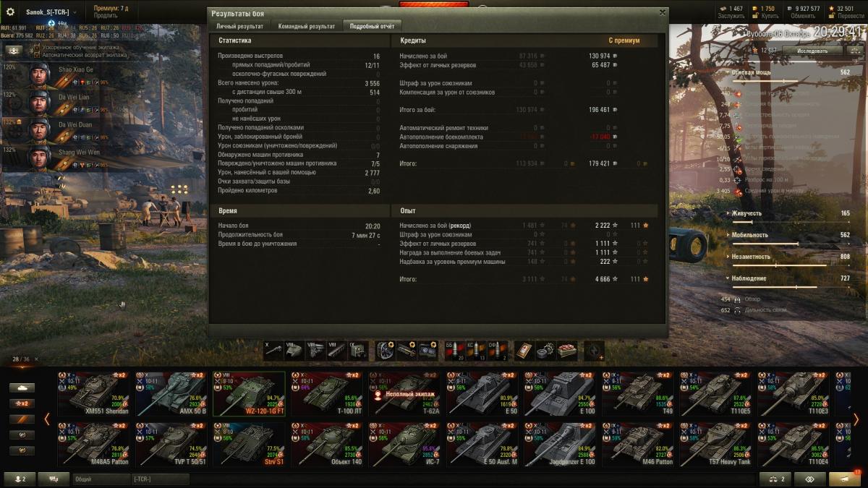868x488 pixels.
Task: Open the food ration consumable slot
Action: point(567,350)
